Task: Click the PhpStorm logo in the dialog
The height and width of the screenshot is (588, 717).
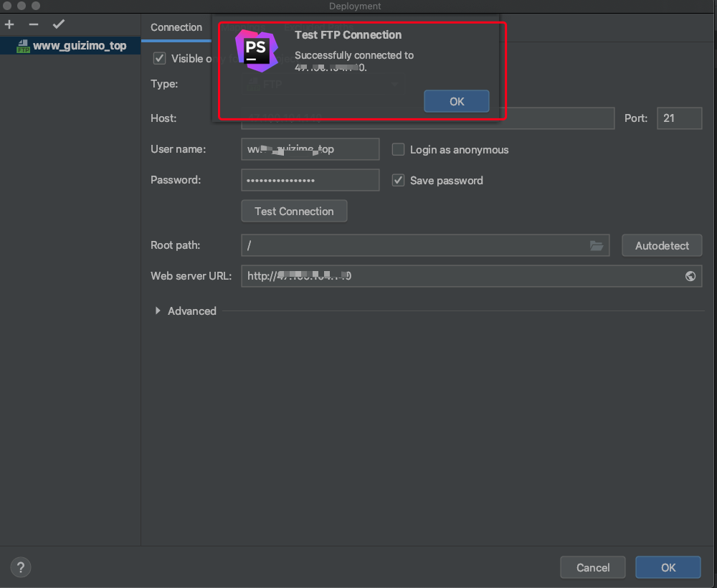Action: (256, 50)
